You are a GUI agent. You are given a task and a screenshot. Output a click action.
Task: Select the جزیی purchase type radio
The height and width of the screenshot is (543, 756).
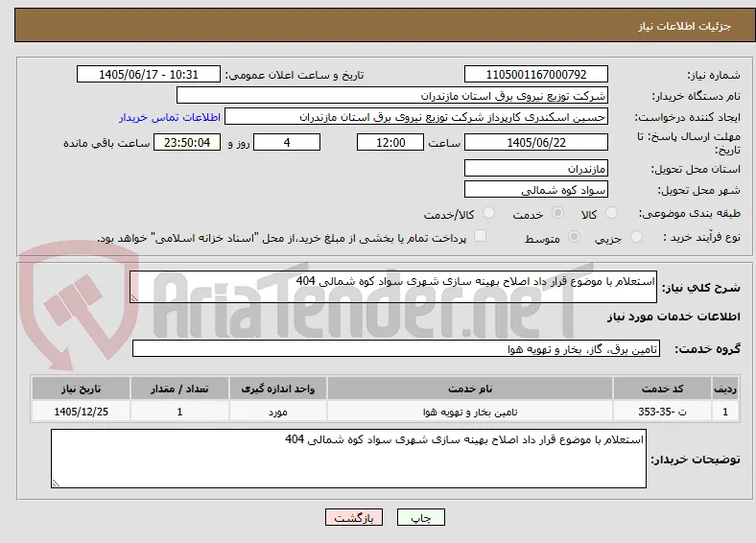pos(636,236)
